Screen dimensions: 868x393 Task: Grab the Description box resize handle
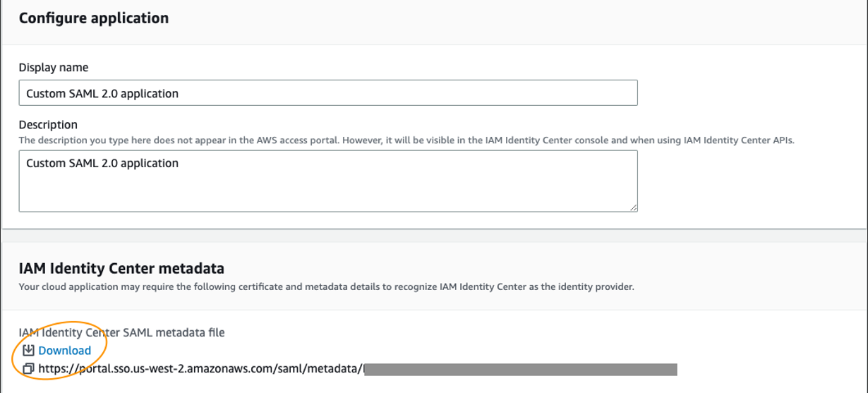coord(633,207)
